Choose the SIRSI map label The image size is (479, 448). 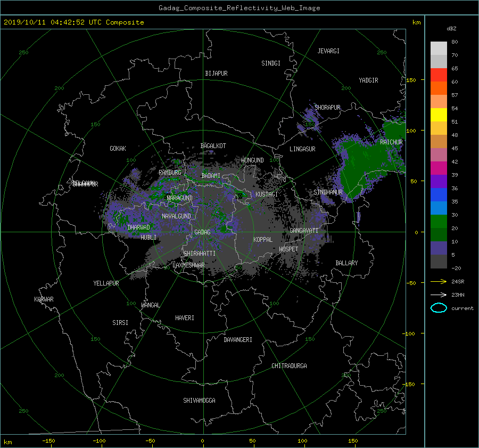click(120, 323)
